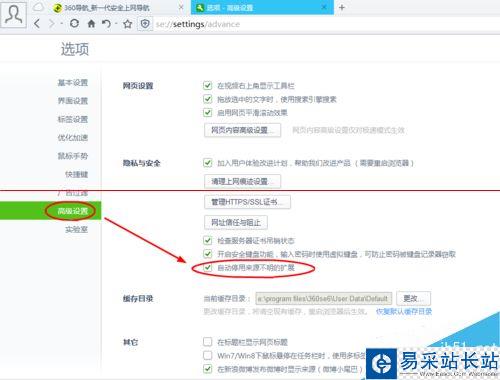Toggle 在视频右上角显示工具栏 checkbox

(x=207, y=86)
